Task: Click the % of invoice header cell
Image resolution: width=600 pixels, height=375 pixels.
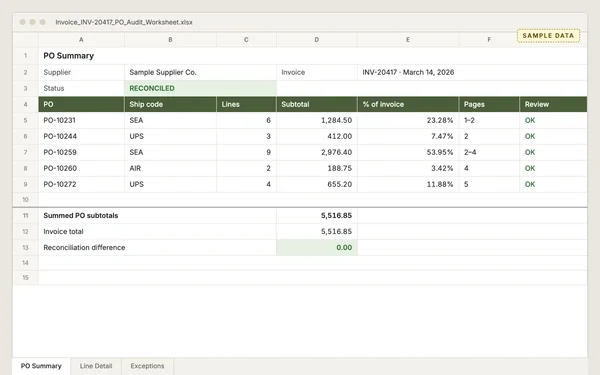Action: (408, 104)
